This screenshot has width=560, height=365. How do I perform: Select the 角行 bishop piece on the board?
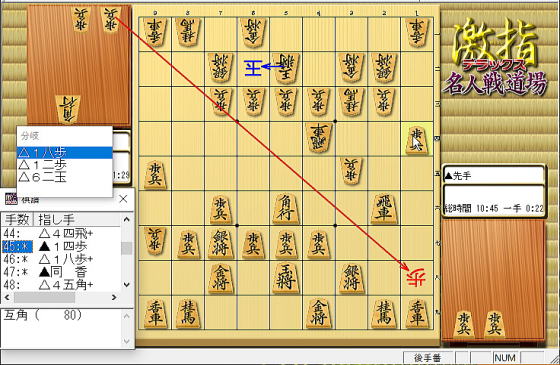pos(286,208)
